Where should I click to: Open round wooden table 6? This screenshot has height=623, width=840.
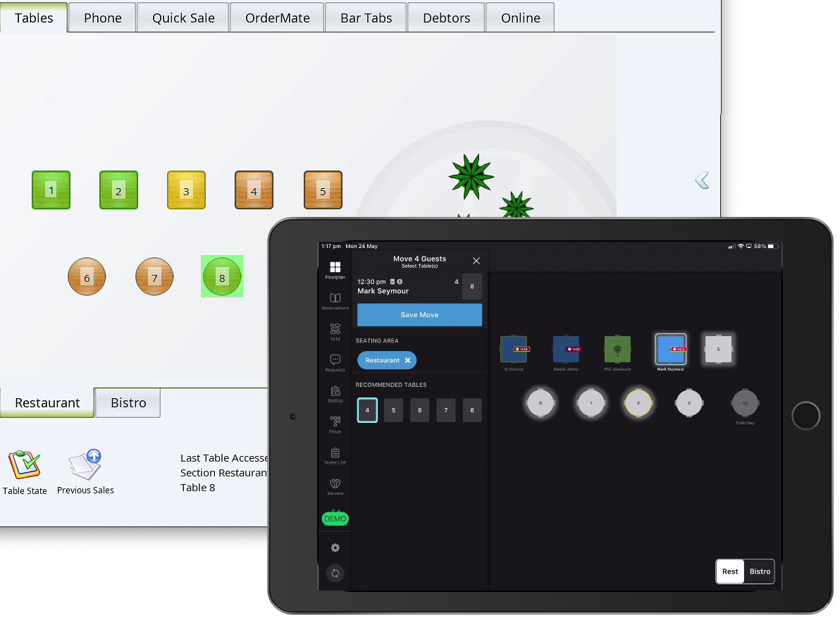86,276
